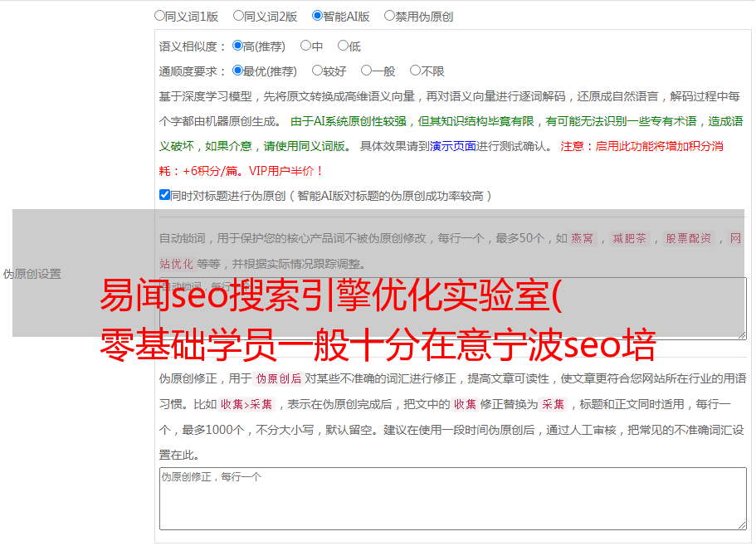Click the 股票配资 example tag
The width and height of the screenshot is (756, 546).
[689, 238]
